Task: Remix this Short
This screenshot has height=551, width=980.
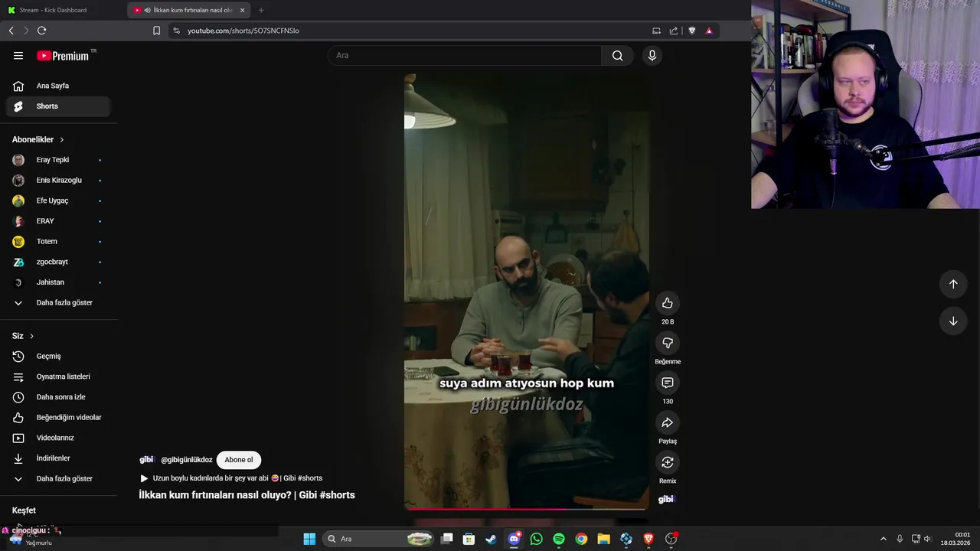Action: click(x=668, y=462)
